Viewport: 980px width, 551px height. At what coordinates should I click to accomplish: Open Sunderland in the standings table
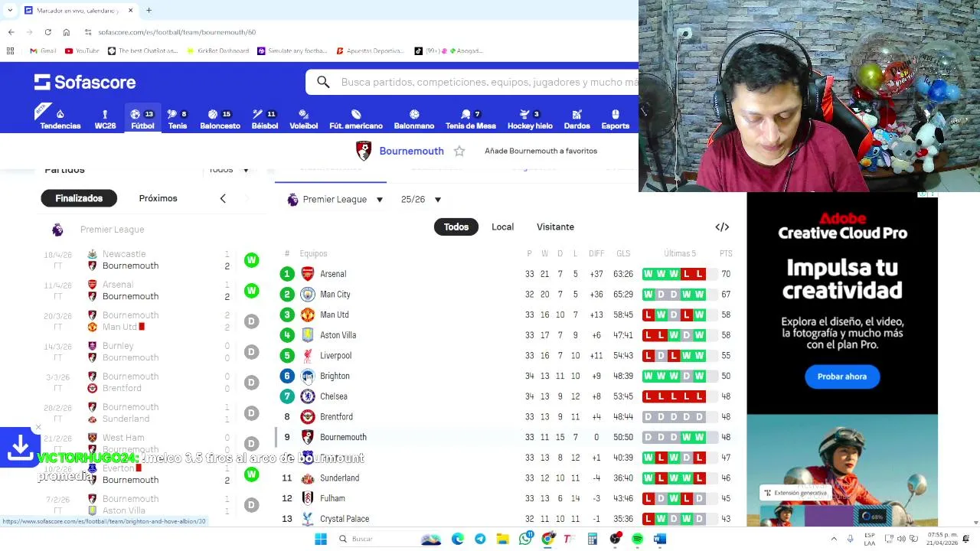(x=339, y=478)
